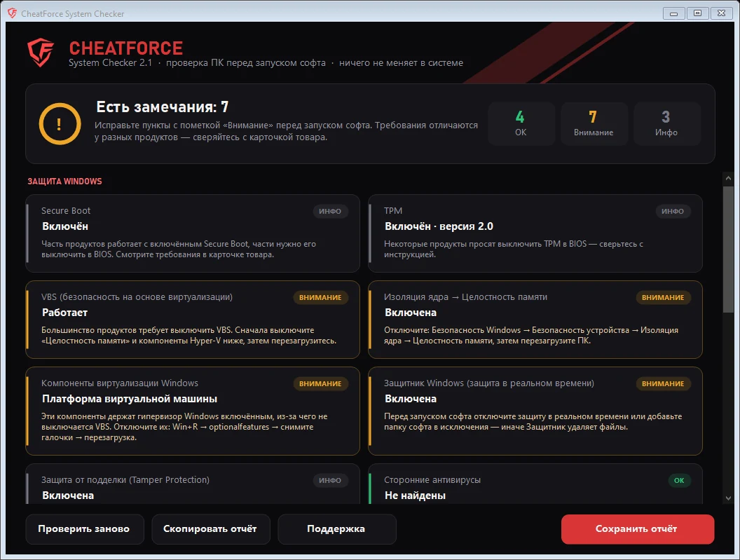Click 'Защитник Windows (защита в реальном времени)' title
740x560 pixels.
click(x=489, y=383)
